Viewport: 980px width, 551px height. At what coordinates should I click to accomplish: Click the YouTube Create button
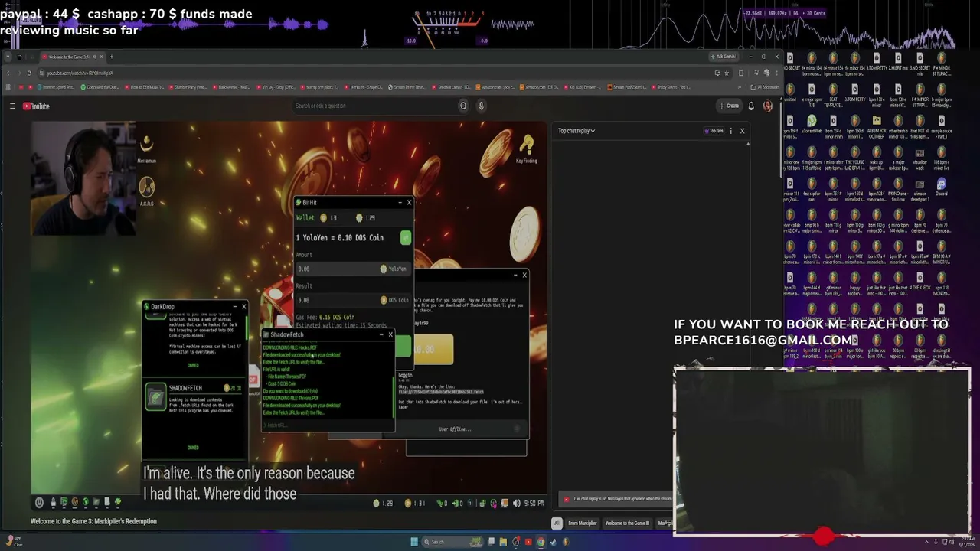coord(729,106)
